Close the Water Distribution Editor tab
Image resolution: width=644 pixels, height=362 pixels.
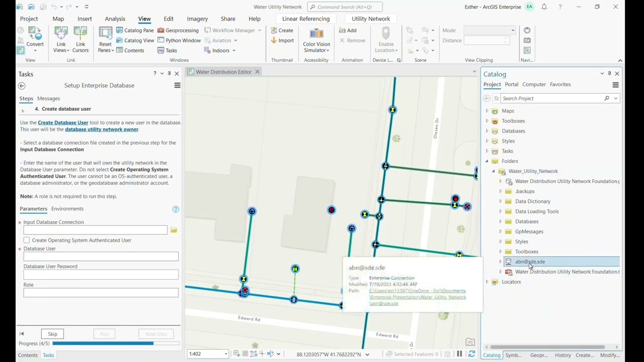[x=257, y=72]
